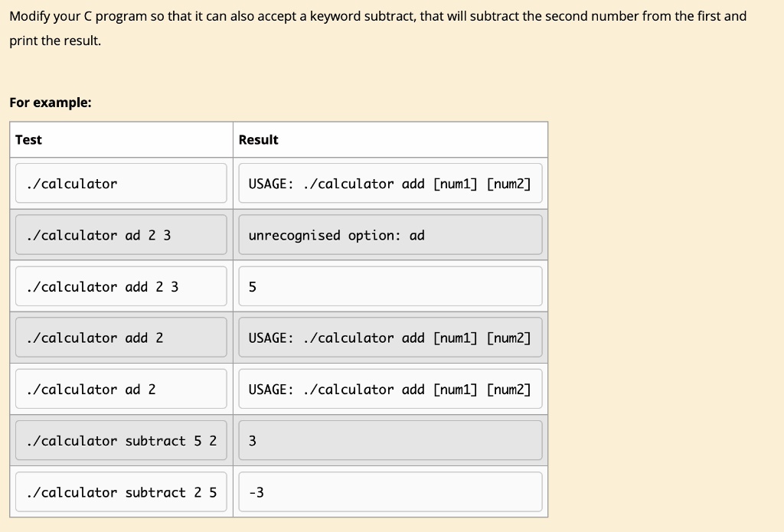Image resolution: width=784 pixels, height=532 pixels.
Task: Click the result box showing -3
Action: (390, 492)
